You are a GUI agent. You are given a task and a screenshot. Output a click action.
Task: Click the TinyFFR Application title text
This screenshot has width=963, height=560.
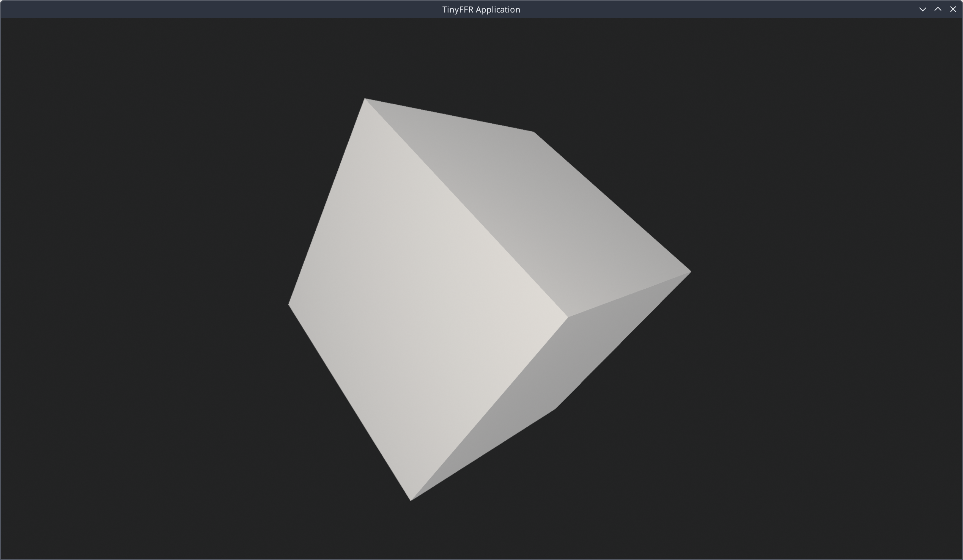[481, 9]
